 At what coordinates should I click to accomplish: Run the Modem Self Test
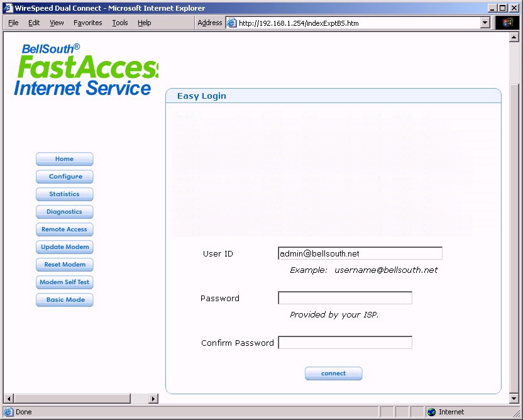coord(64,282)
